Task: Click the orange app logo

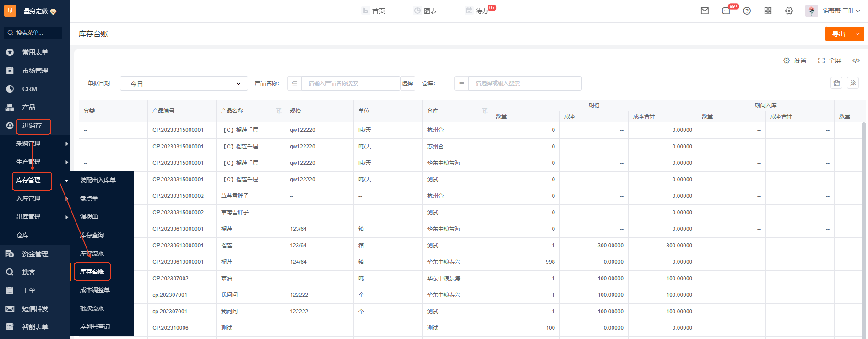Action: pyautogui.click(x=10, y=11)
